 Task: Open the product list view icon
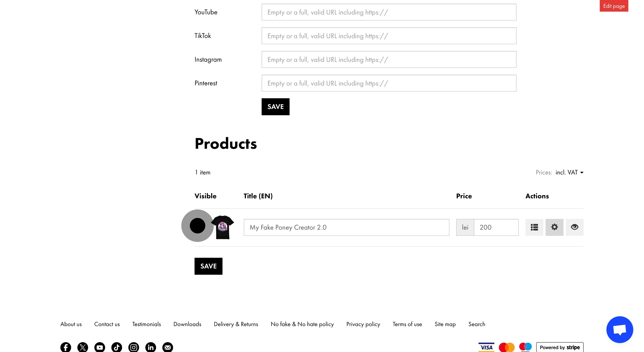click(x=534, y=227)
